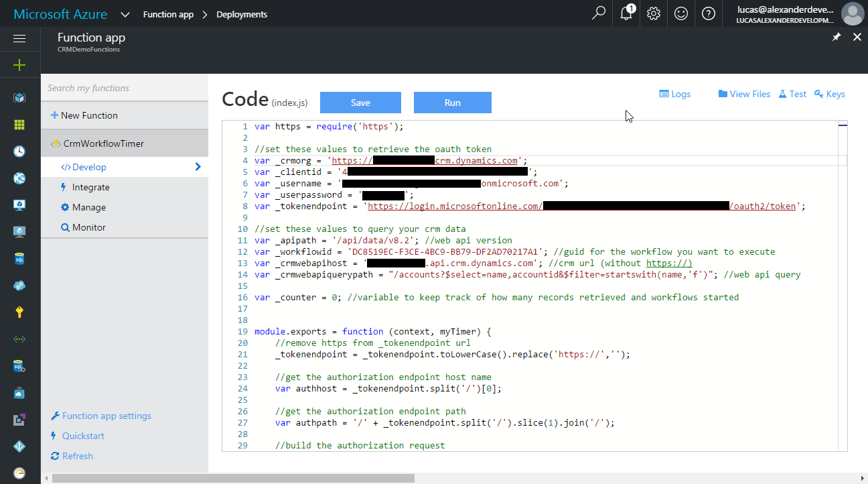Open the virtual networks arrows sidebar icon

pos(19,339)
